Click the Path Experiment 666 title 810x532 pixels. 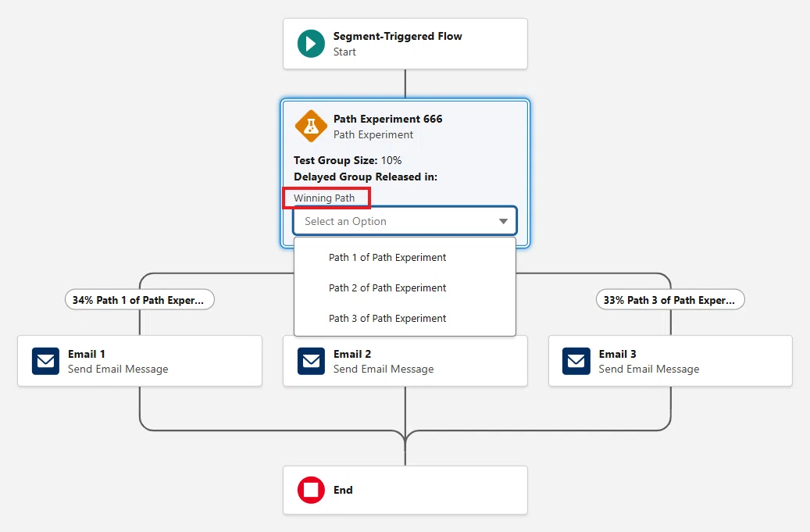[x=388, y=119]
